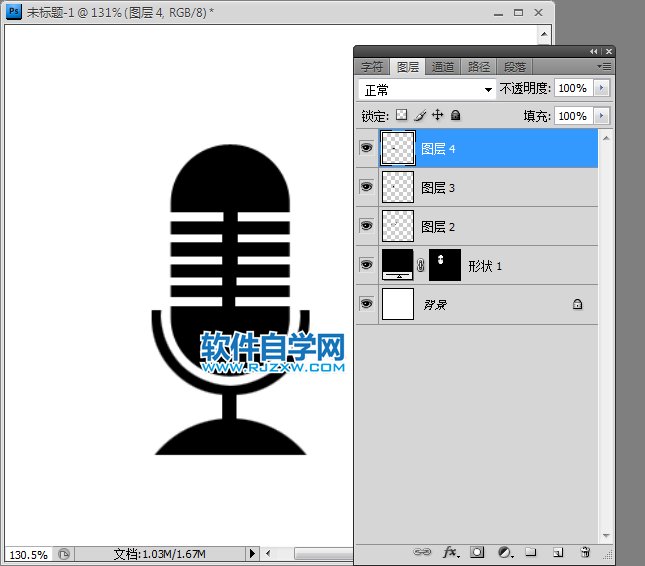Hide the 图层 4 layer
Screen dimensions: 645x566
[366, 148]
